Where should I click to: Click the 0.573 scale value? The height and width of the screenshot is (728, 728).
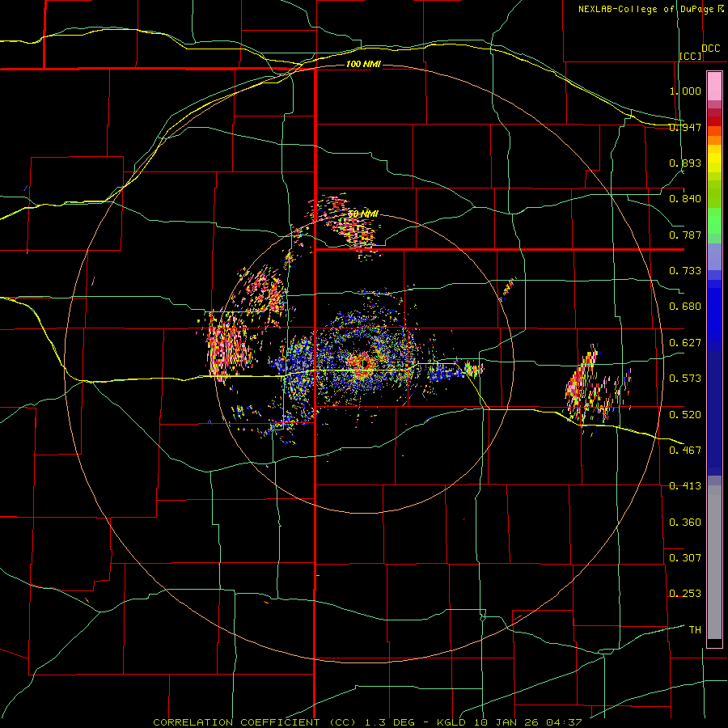(685, 379)
